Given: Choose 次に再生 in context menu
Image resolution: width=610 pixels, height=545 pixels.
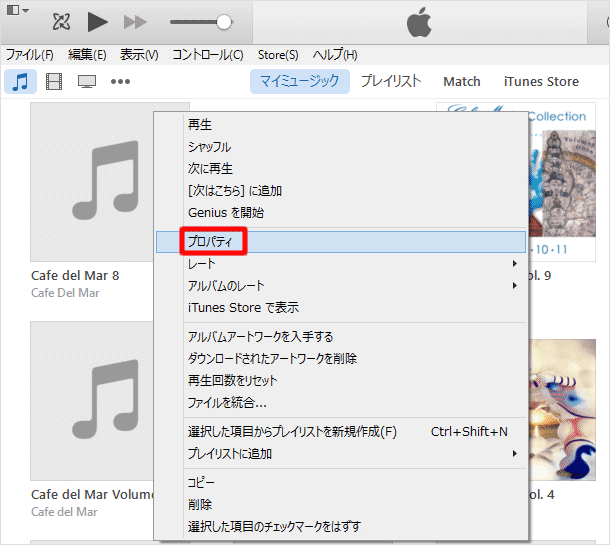Looking at the screenshot, I should [341, 168].
